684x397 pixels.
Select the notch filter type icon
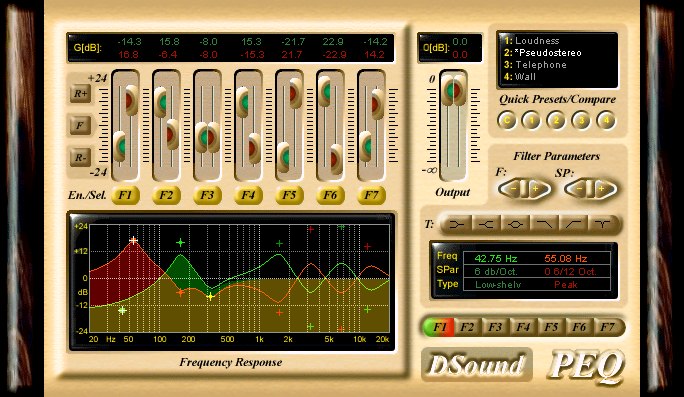pyautogui.click(x=603, y=224)
